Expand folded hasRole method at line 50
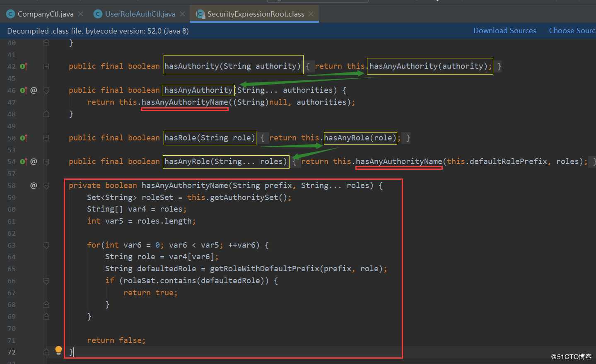 point(46,138)
